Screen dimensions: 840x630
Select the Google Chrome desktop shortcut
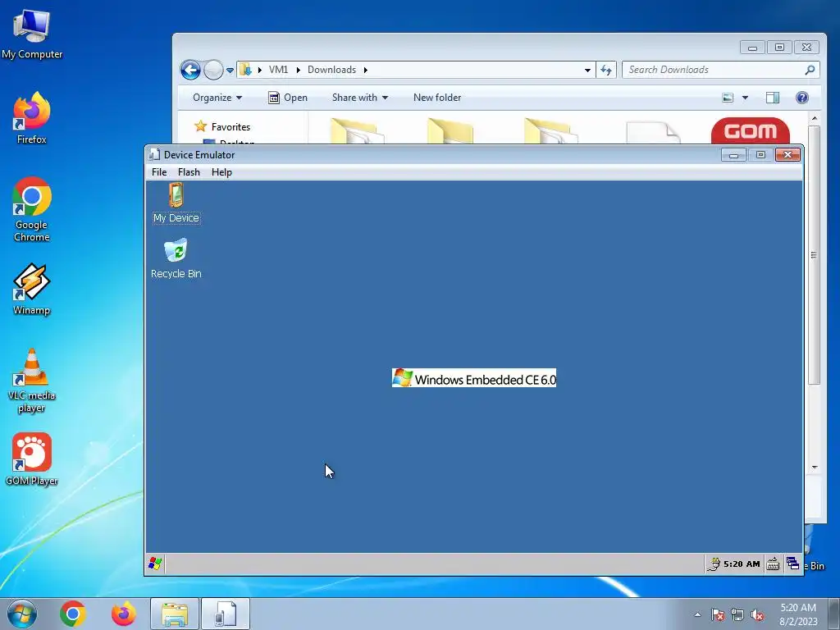(32, 210)
